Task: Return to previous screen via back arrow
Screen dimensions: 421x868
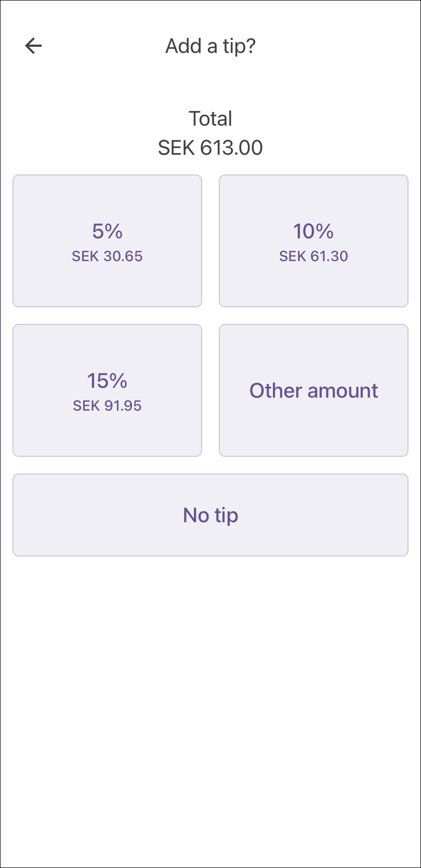Action: [33, 46]
